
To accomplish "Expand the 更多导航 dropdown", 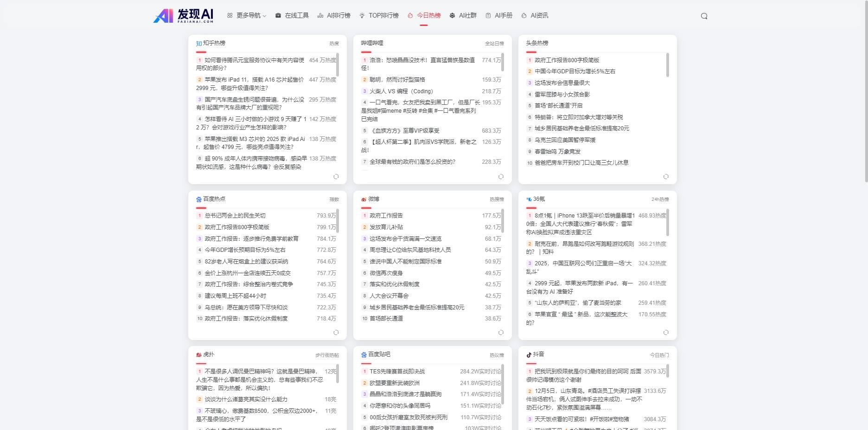I will pos(247,15).
